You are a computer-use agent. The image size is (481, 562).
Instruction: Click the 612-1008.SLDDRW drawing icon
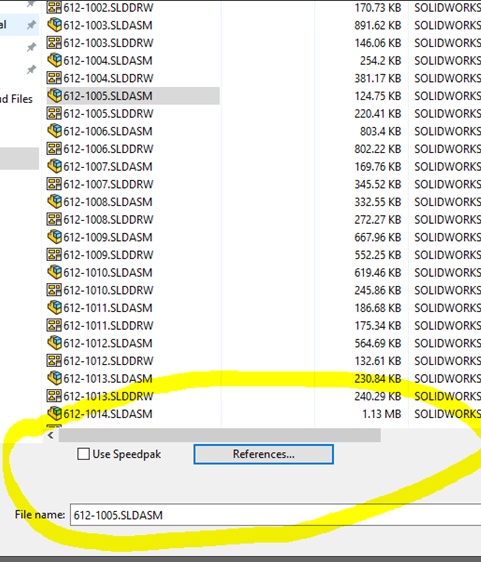point(54,219)
